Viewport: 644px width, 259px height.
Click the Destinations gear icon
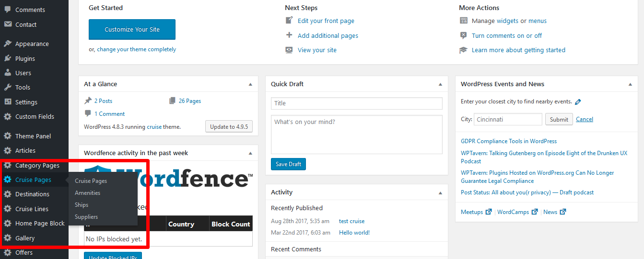tap(8, 194)
